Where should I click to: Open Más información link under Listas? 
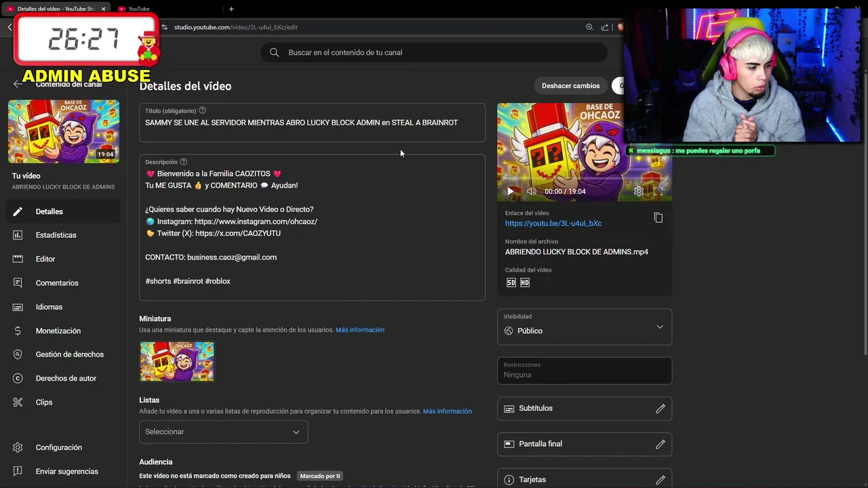click(x=448, y=411)
